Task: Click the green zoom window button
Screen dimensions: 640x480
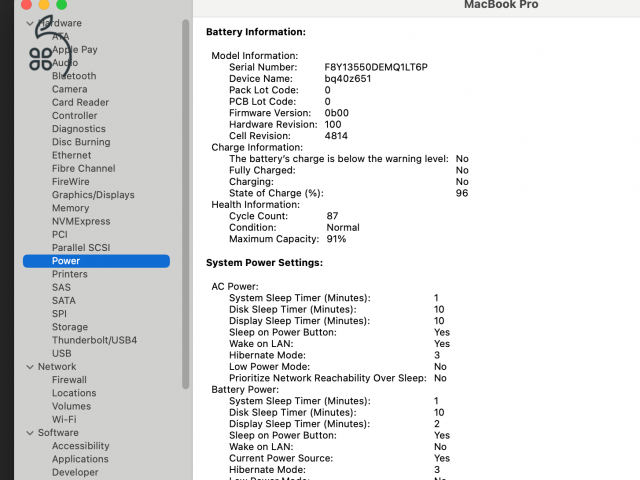Action: click(x=62, y=4)
